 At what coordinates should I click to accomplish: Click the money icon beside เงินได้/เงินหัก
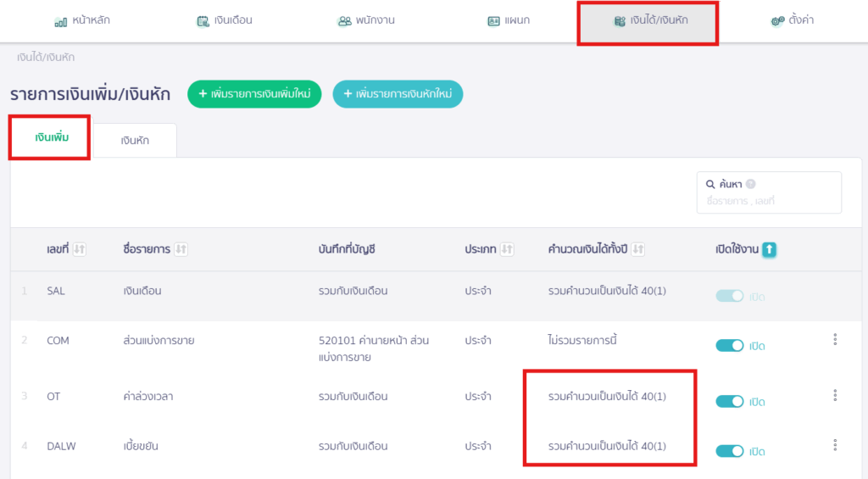tap(620, 21)
